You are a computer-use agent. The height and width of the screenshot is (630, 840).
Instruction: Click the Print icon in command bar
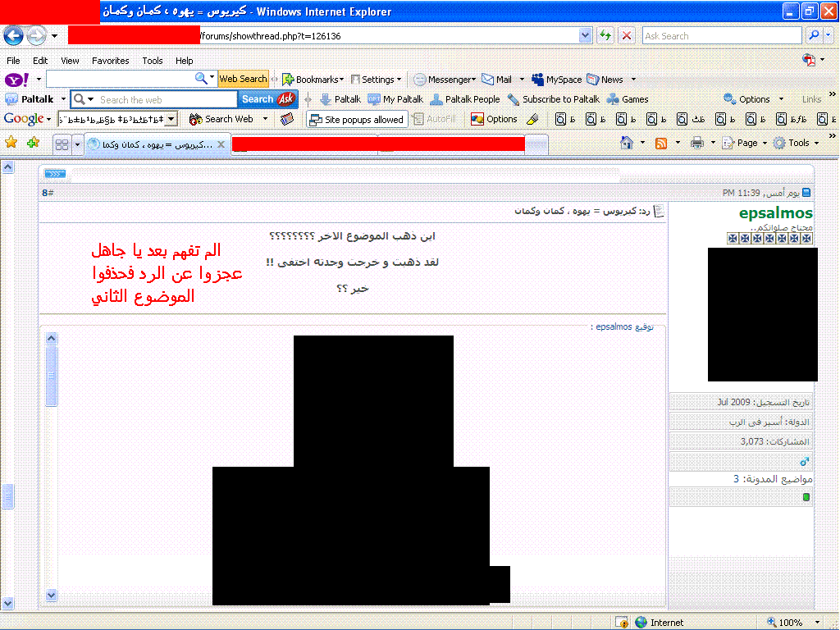tap(696, 143)
